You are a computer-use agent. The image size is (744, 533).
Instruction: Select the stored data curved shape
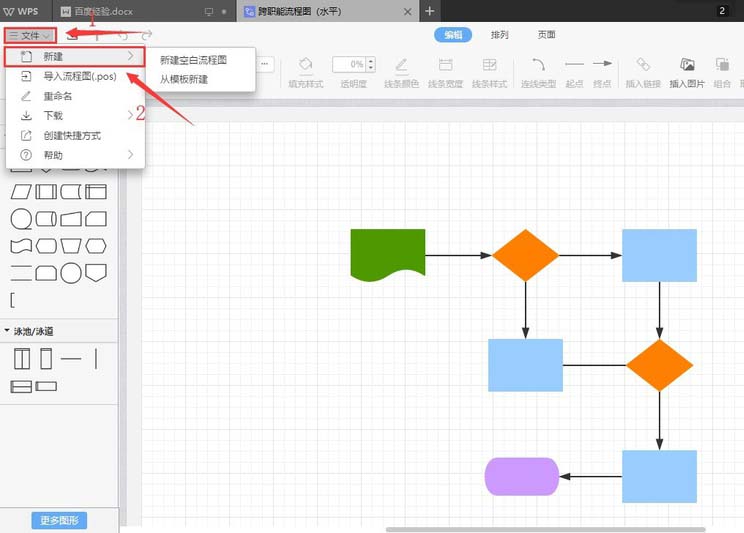tap(71, 192)
